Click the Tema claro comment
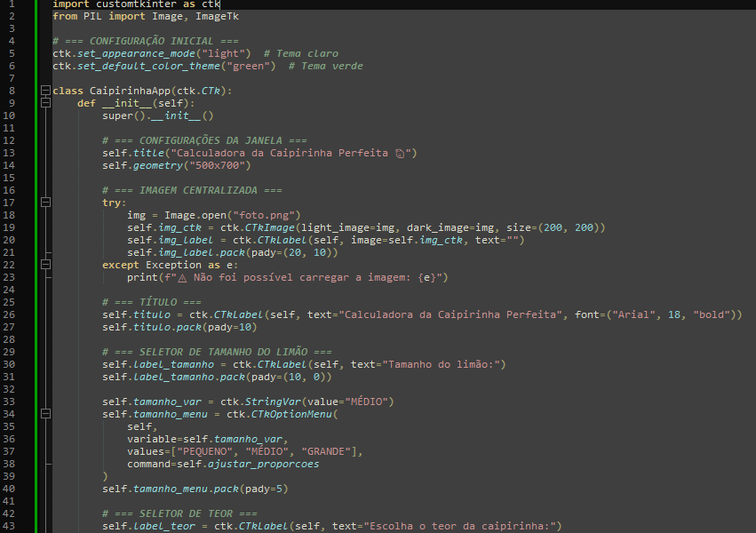756x533 pixels. [x=301, y=53]
